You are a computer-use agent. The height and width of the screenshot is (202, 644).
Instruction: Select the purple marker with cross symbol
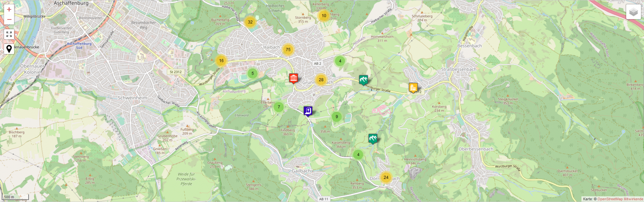308,111
